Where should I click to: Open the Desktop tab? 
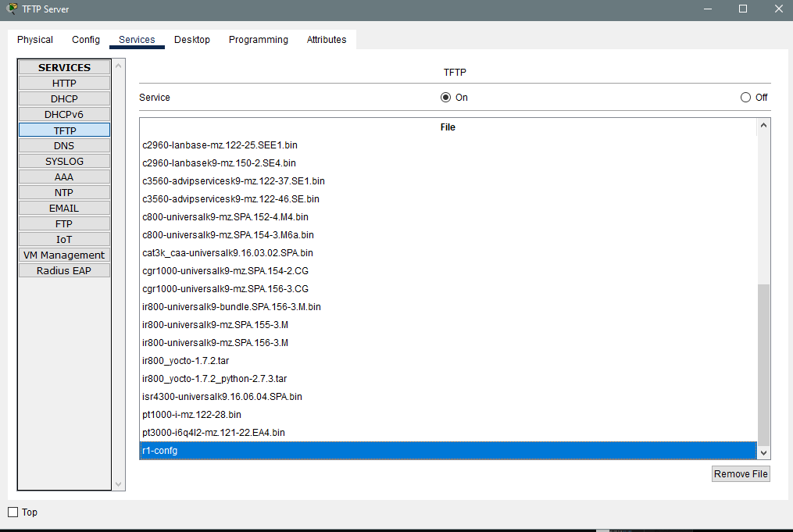pyautogui.click(x=191, y=39)
